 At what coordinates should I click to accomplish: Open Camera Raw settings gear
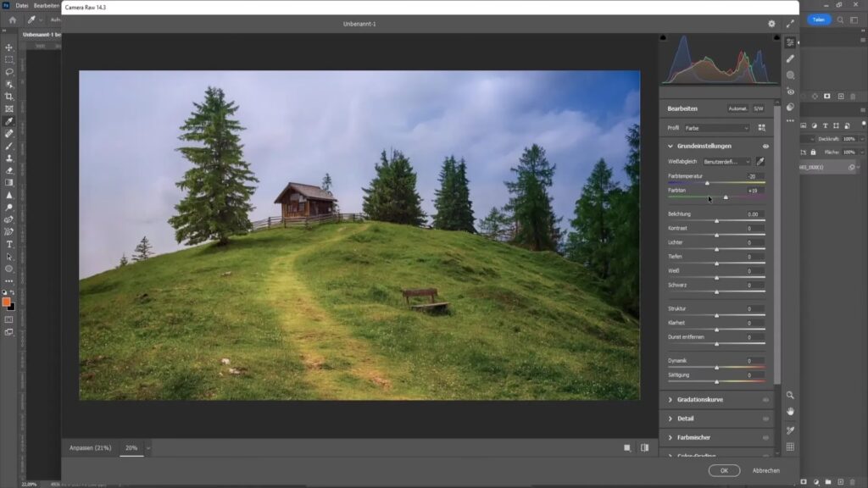(x=771, y=24)
